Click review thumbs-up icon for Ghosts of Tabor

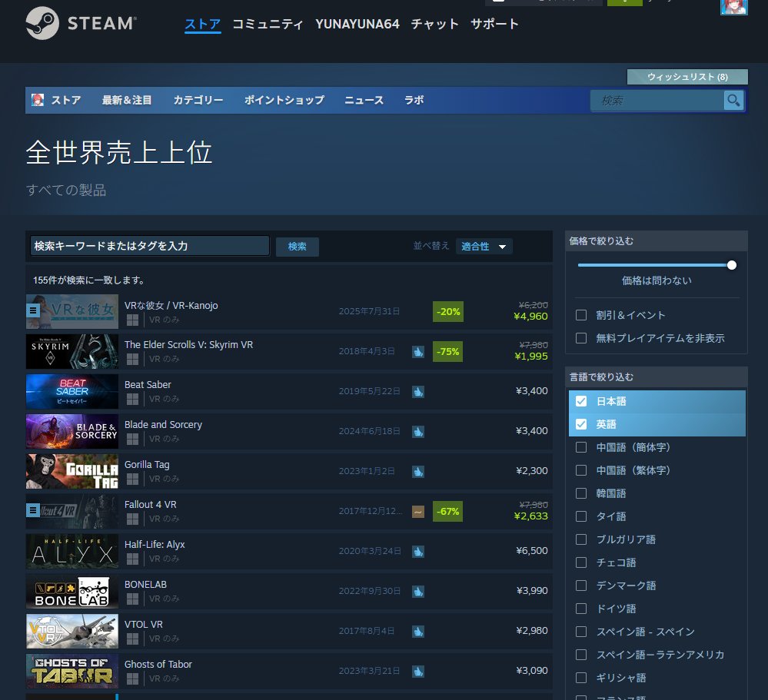[x=417, y=672]
